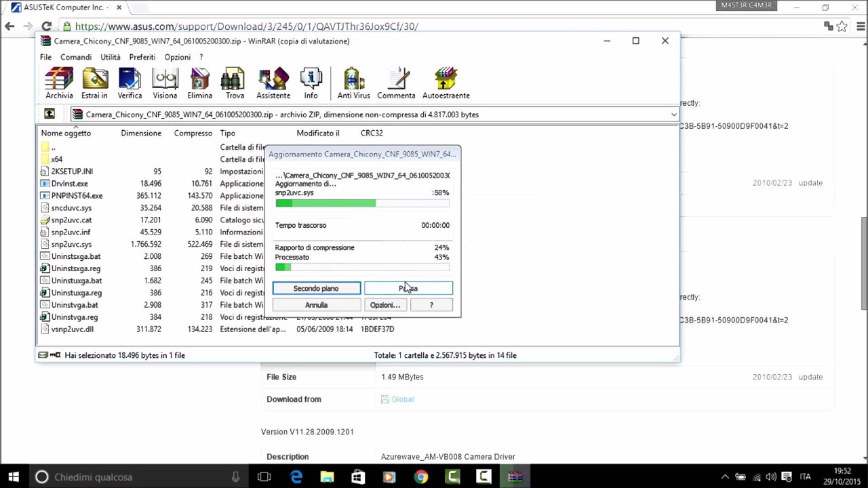Click the Pausa button in progress dialog
The height and width of the screenshot is (488, 868).
(x=408, y=289)
